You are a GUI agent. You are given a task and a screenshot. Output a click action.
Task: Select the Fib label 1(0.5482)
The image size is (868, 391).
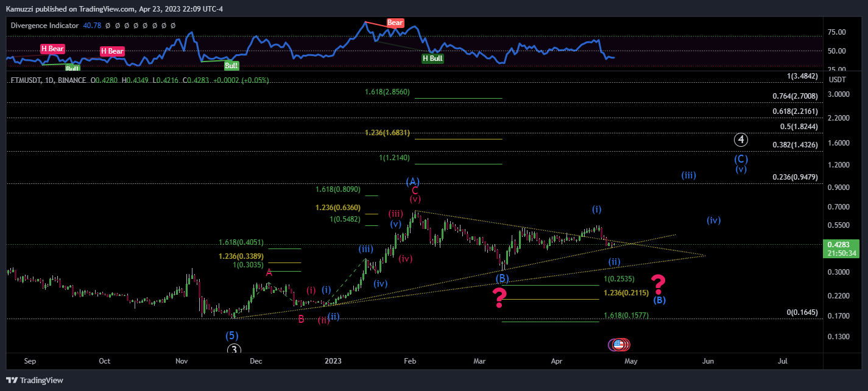[345, 219]
